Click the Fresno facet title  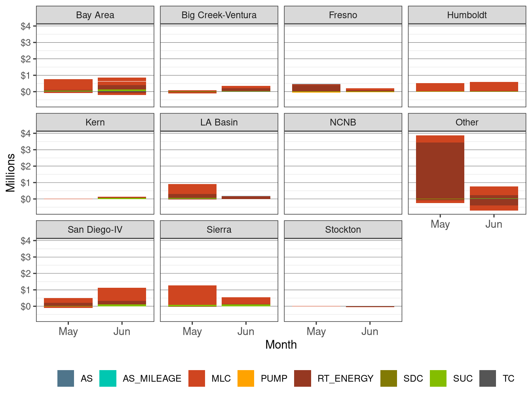pyautogui.click(x=343, y=15)
